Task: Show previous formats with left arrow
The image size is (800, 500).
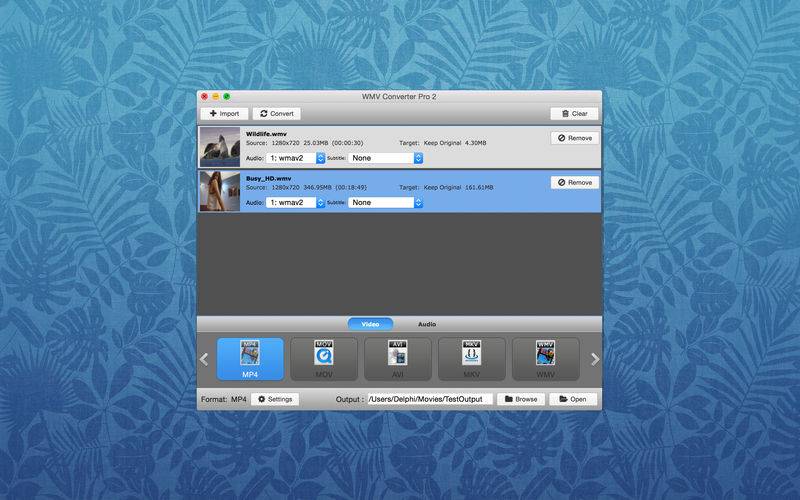Action: [x=204, y=359]
